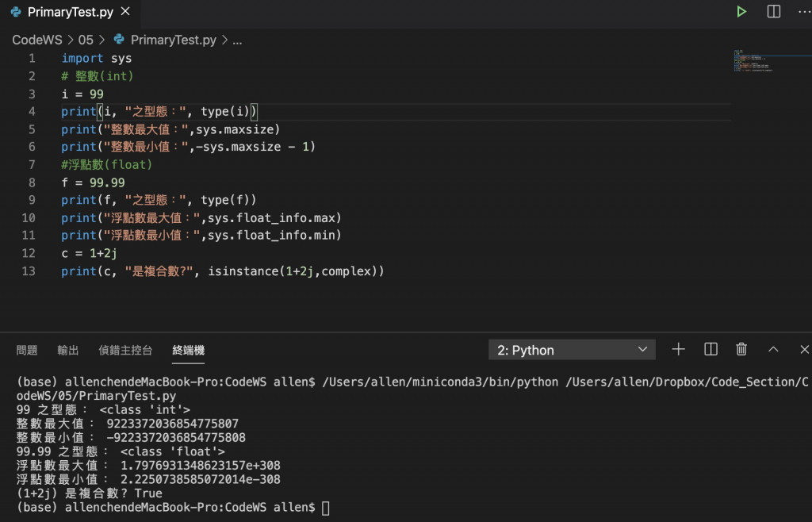812x522 pixels.
Task: Select the PrimaryTest.py editor tab
Action: tap(70, 12)
